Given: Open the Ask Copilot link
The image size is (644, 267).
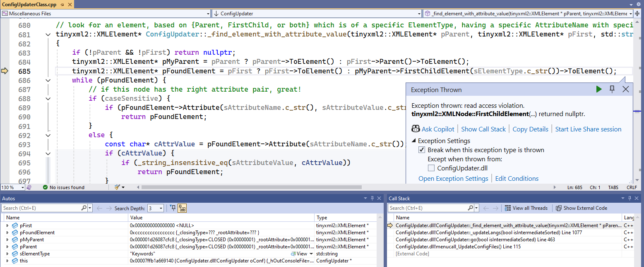Looking at the screenshot, I should click(438, 129).
